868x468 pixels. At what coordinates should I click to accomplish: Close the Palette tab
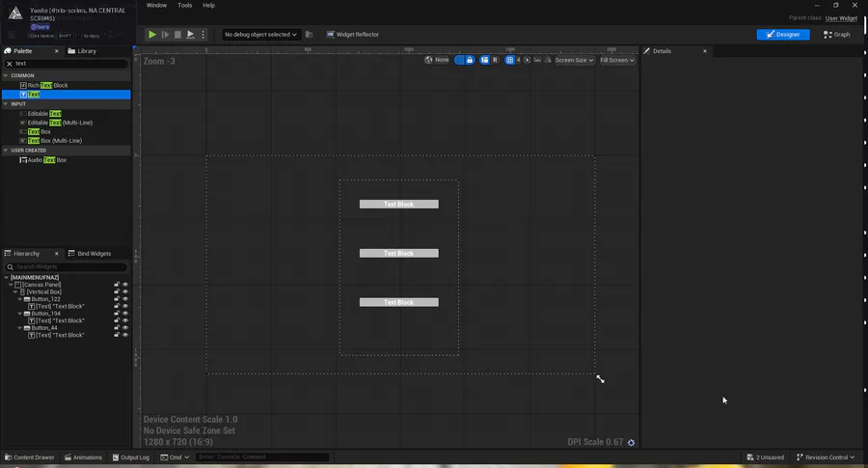[x=57, y=51]
